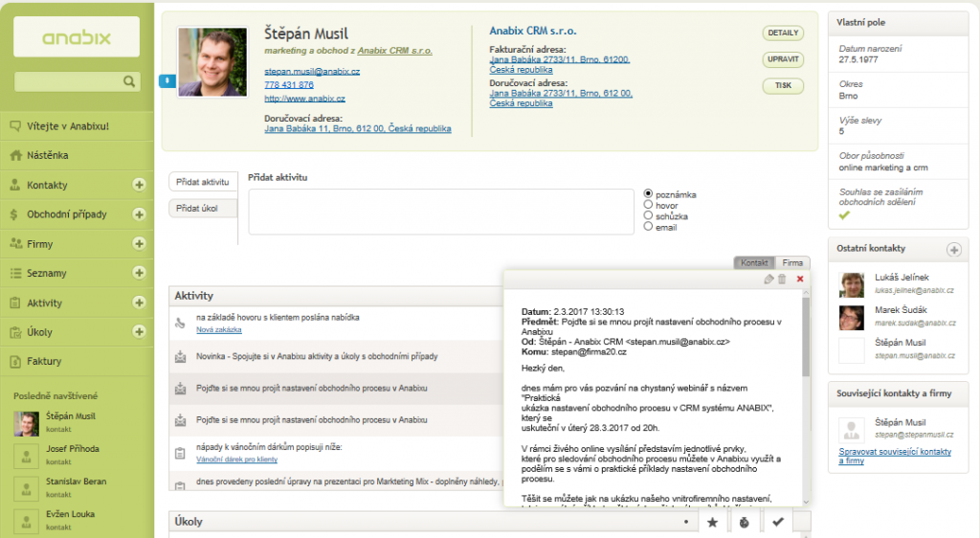
Task: Open Vítejte v Anabixu! menu item
Action: tap(77, 126)
